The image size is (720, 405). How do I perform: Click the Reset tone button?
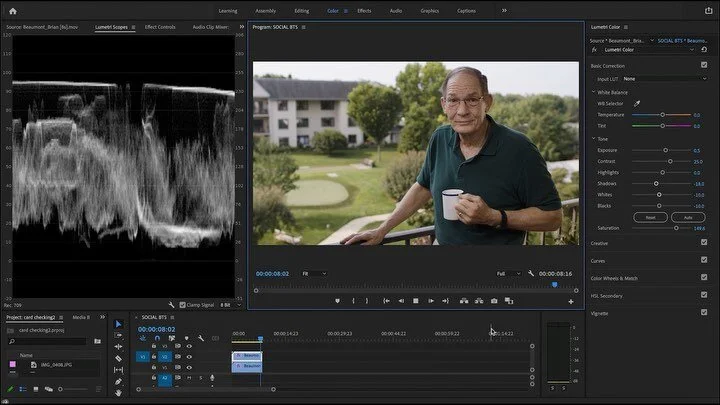649,216
